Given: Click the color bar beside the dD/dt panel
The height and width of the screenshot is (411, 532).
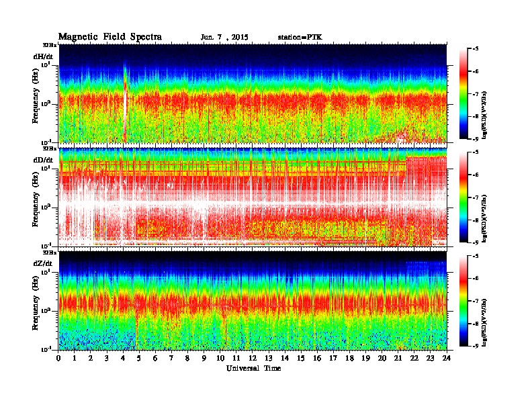Looking at the screenshot, I should [x=463, y=197].
